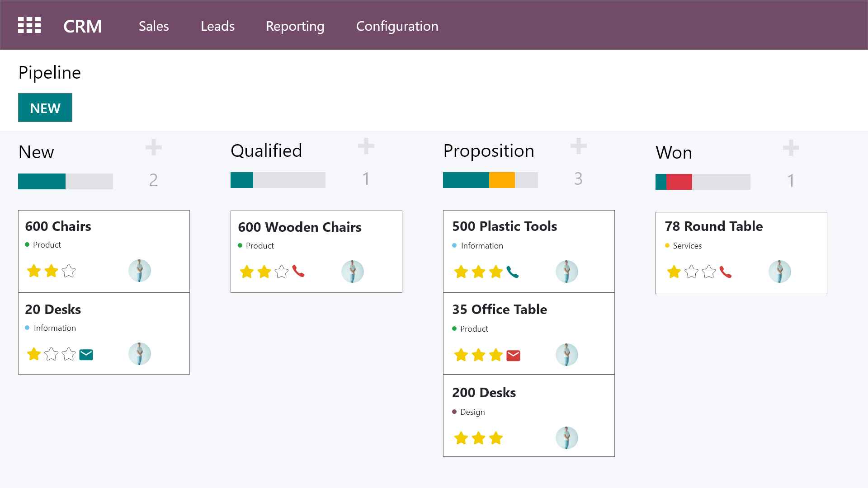This screenshot has width=868, height=488.
Task: Toggle third star on 78 Round Table
Action: pyautogui.click(x=708, y=272)
